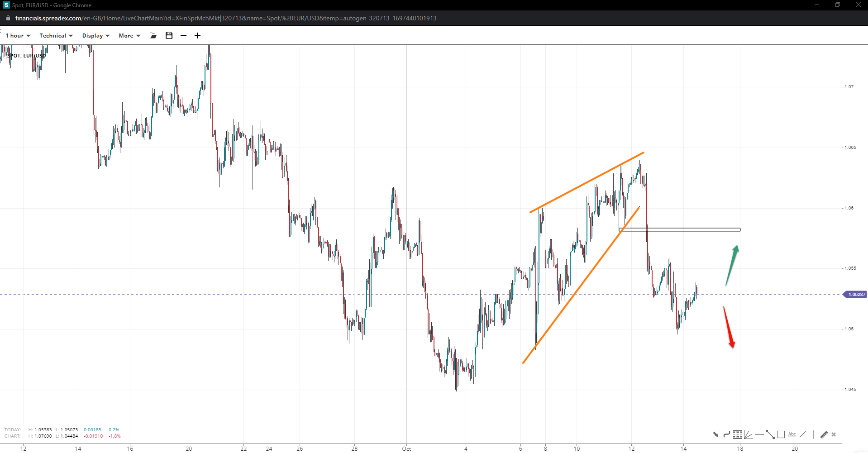
Task: Click the open folder icon
Action: point(153,36)
